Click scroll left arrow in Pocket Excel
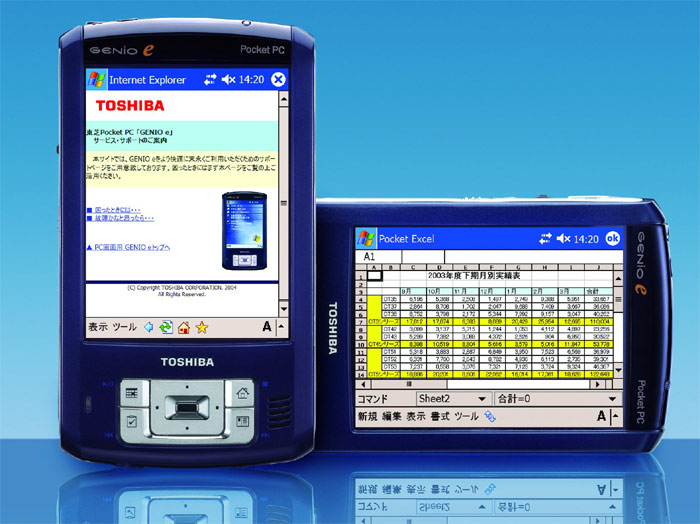The height and width of the screenshot is (524, 700). [363, 384]
